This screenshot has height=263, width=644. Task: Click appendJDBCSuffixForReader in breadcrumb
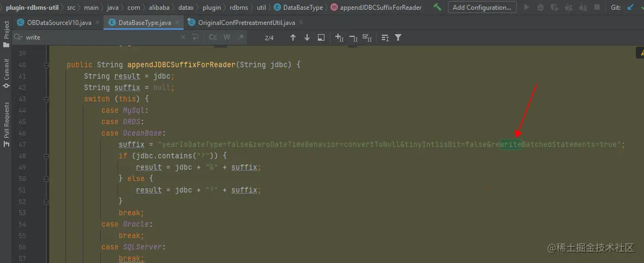pos(376,8)
